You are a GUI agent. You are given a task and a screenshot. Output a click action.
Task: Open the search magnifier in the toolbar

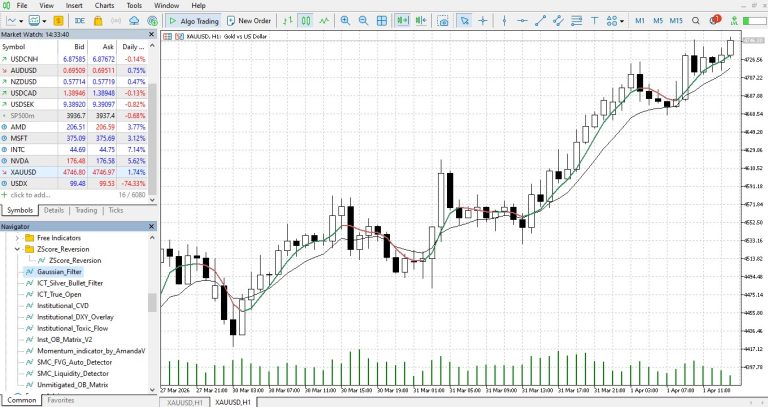tap(696, 21)
